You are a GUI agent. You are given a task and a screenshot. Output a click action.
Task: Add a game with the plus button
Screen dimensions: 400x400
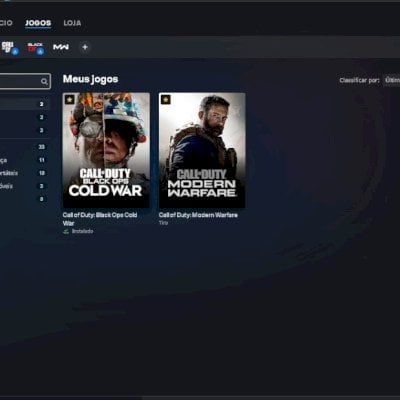tap(85, 47)
